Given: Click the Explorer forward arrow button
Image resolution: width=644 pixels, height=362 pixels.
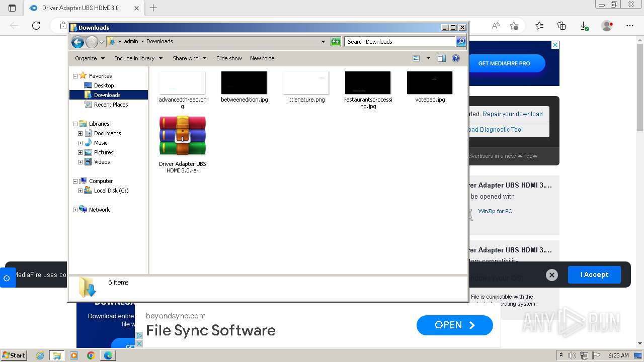Looking at the screenshot, I should (92, 42).
